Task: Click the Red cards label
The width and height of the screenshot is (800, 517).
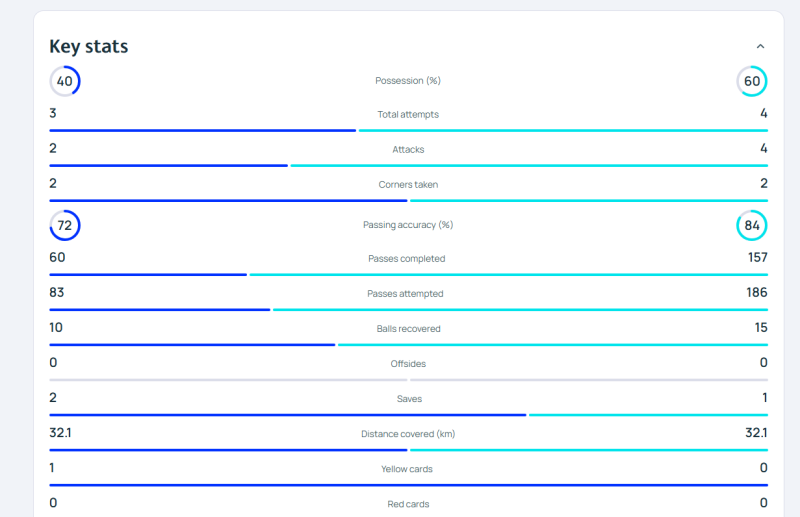Action: [x=408, y=504]
